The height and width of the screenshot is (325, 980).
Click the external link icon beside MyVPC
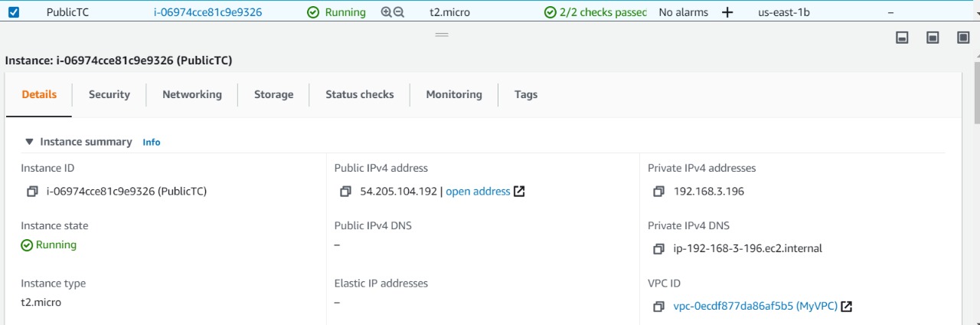coord(847,307)
